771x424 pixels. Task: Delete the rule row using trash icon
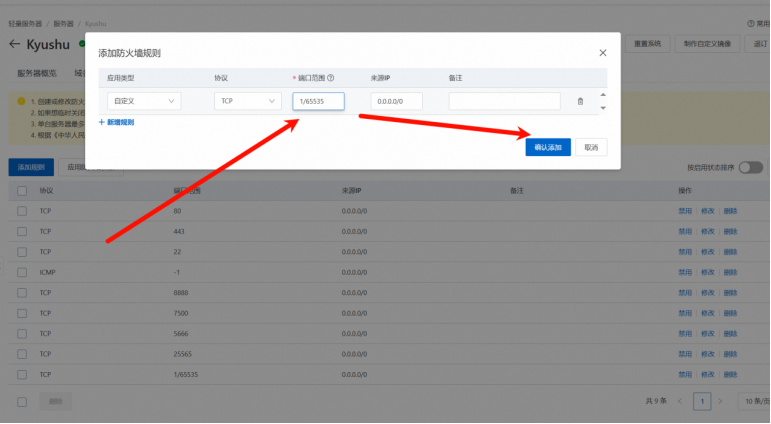pyautogui.click(x=580, y=101)
